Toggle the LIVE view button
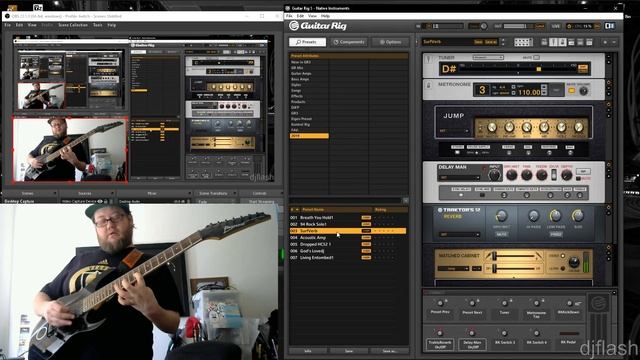Screen dimensions: 640x360 556,26
